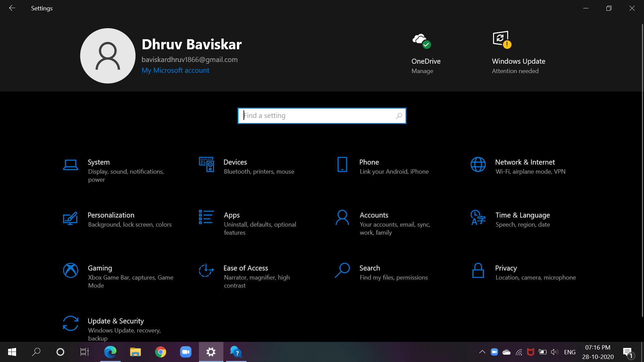644x362 pixels.
Task: Click the user profile avatar picture
Action: (108, 56)
